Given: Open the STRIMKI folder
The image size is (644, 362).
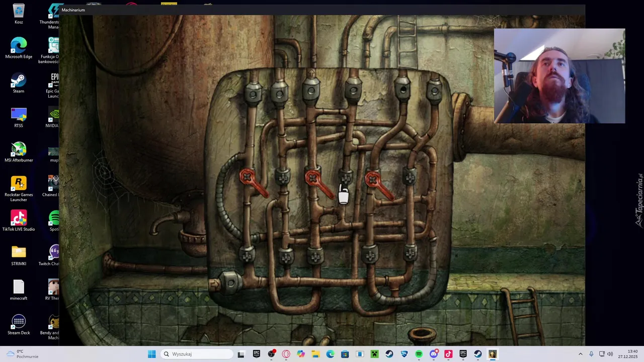Looking at the screenshot, I should [x=19, y=255].
